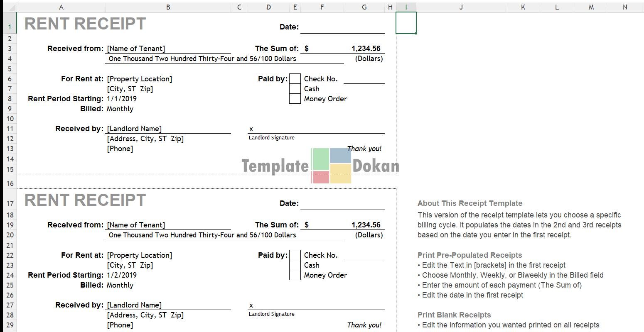The image size is (644, 332).
Task: Select the column J header
Action: [461, 7]
